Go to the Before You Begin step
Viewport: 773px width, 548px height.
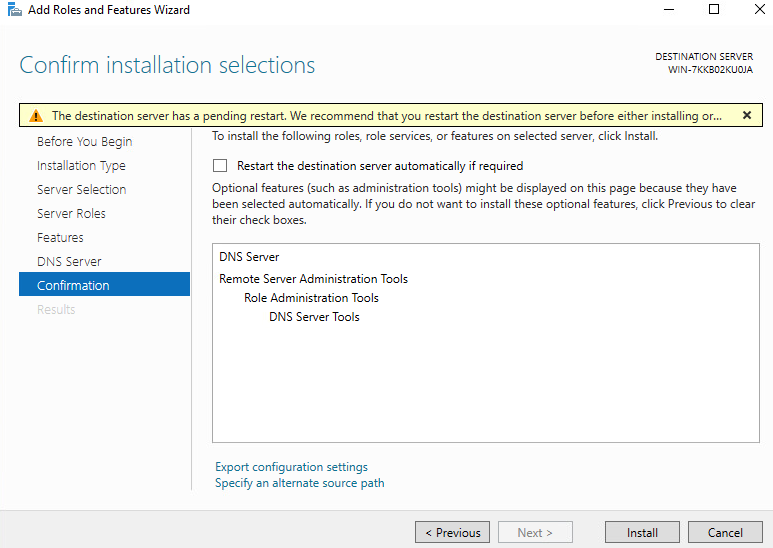[84, 141]
